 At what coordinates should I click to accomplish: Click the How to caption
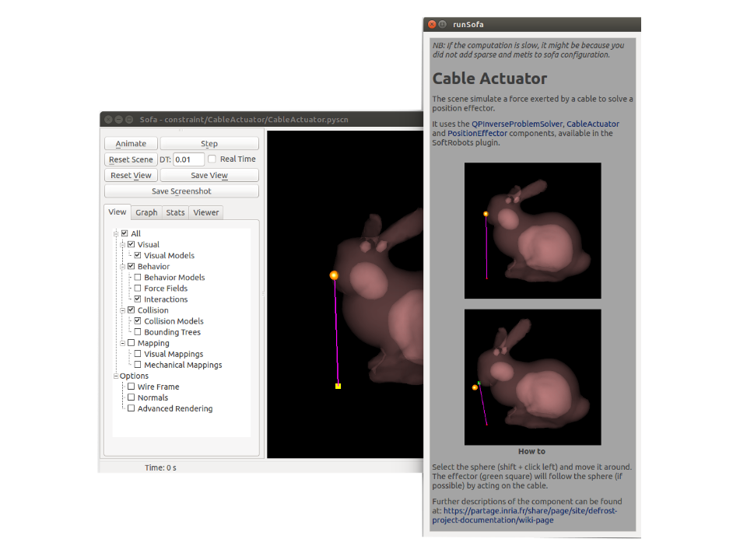[x=531, y=451]
